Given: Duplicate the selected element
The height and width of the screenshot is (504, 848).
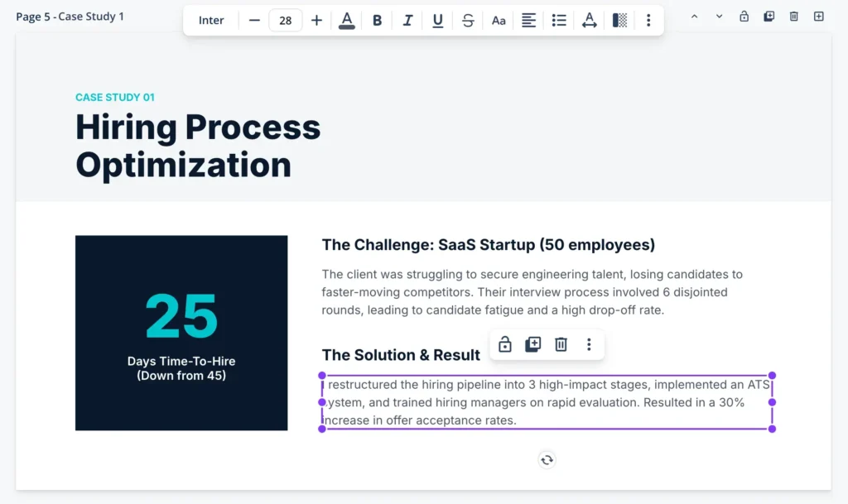Looking at the screenshot, I should click(x=532, y=344).
